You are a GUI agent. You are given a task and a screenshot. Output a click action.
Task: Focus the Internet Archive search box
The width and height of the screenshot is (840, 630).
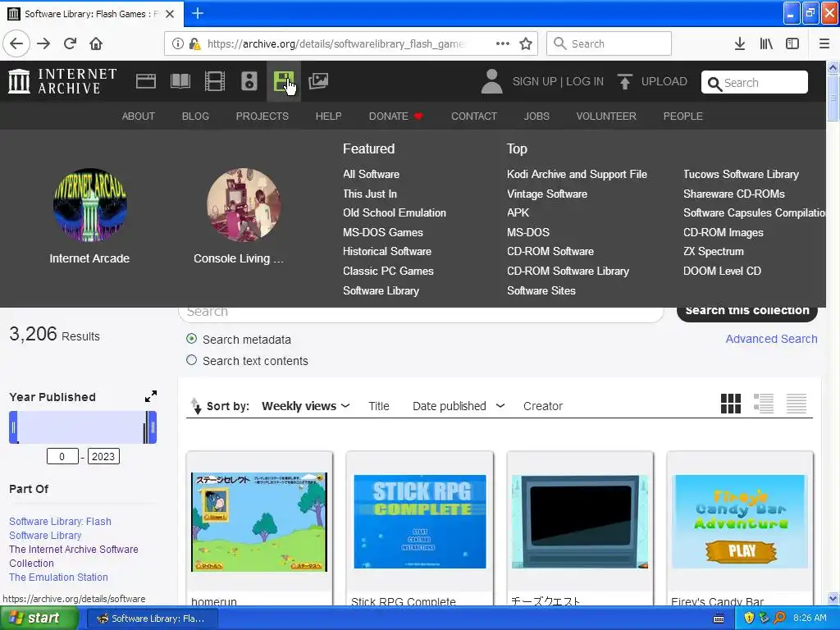click(x=755, y=83)
